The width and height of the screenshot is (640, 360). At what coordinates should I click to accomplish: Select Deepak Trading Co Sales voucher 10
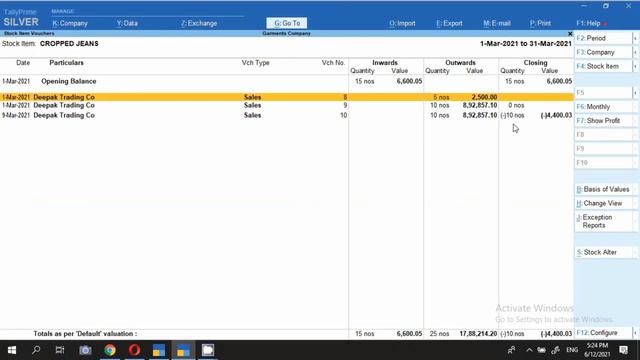[287, 116]
